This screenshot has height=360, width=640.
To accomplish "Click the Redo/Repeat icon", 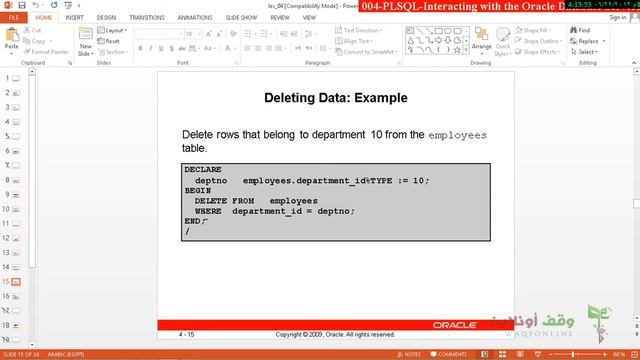I will [x=54, y=5].
